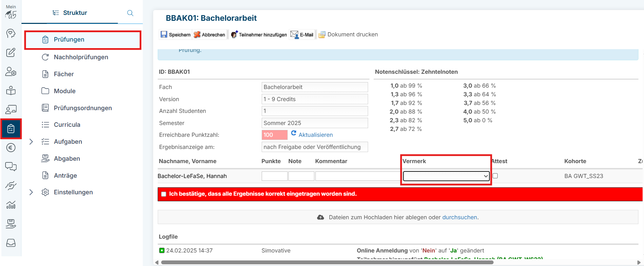Click the horizontal scrollbar at the bottom
Image resolution: width=644 pixels, height=266 pixels.
327,263
